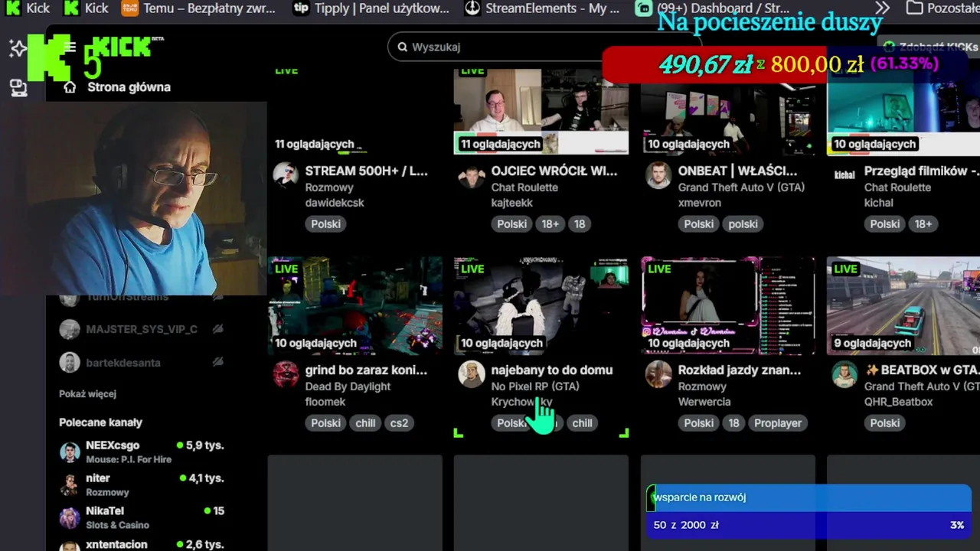The width and height of the screenshot is (980, 551).
Task: Open OJCIEC WRÓCIŁ stream thumbnail
Action: click(x=541, y=111)
